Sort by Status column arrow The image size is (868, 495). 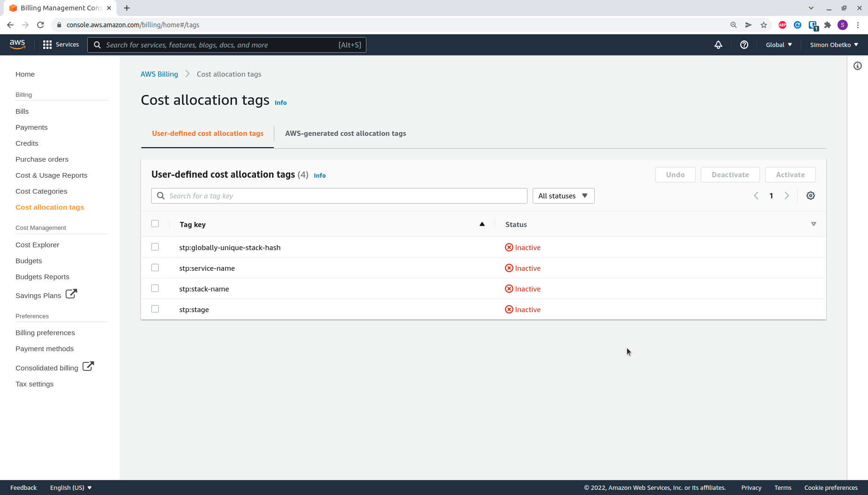coord(814,224)
